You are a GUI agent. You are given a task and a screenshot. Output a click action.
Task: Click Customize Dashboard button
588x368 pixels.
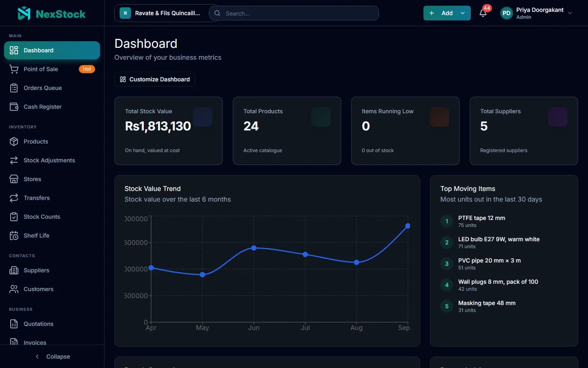pos(155,79)
